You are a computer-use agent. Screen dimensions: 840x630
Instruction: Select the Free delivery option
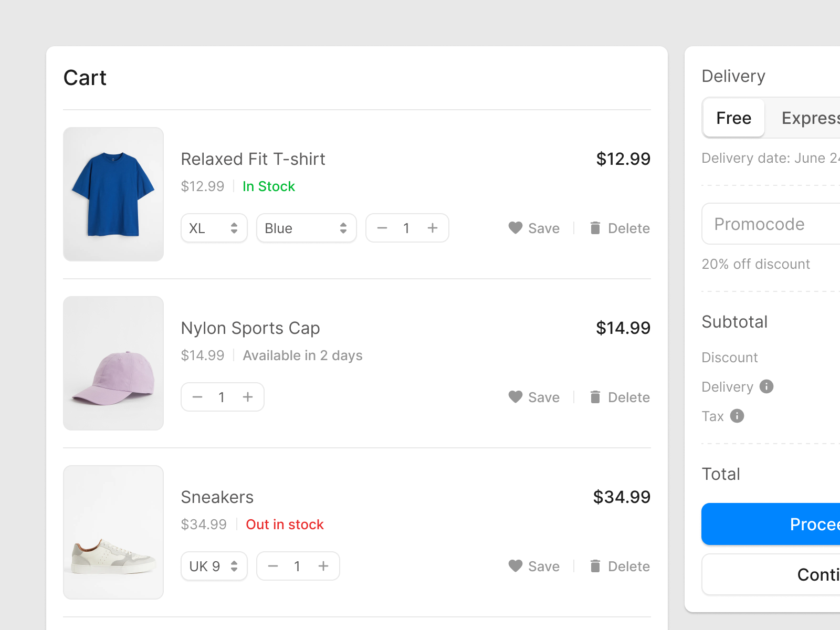point(733,118)
